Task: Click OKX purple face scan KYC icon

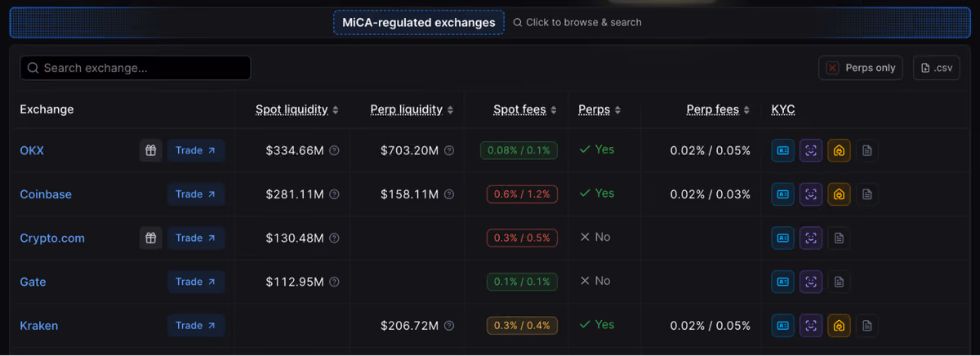Action: point(811,150)
